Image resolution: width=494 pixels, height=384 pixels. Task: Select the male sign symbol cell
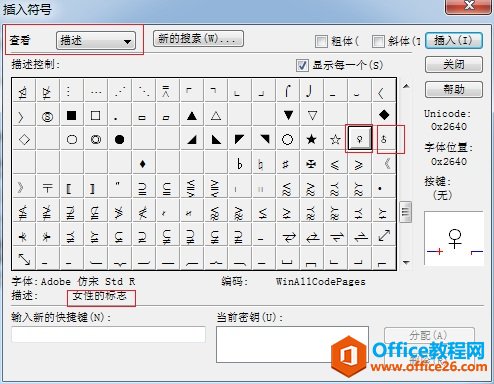point(384,139)
